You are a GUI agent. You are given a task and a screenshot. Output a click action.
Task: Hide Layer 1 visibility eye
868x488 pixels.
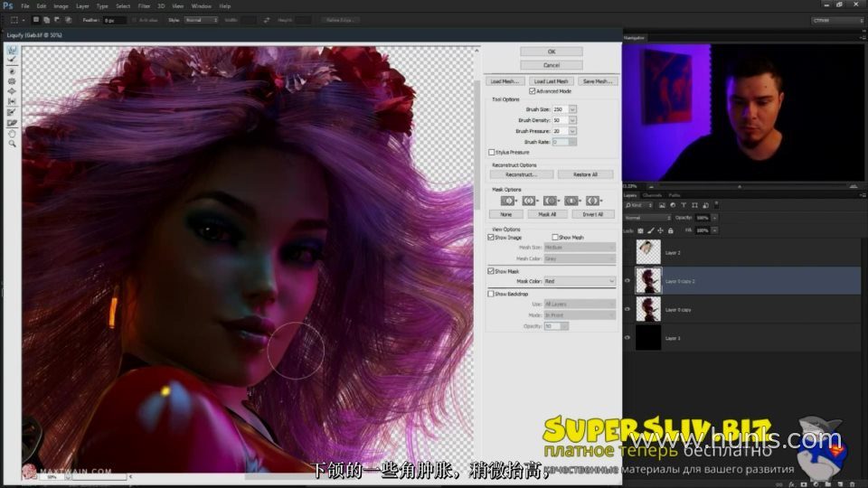coord(627,337)
